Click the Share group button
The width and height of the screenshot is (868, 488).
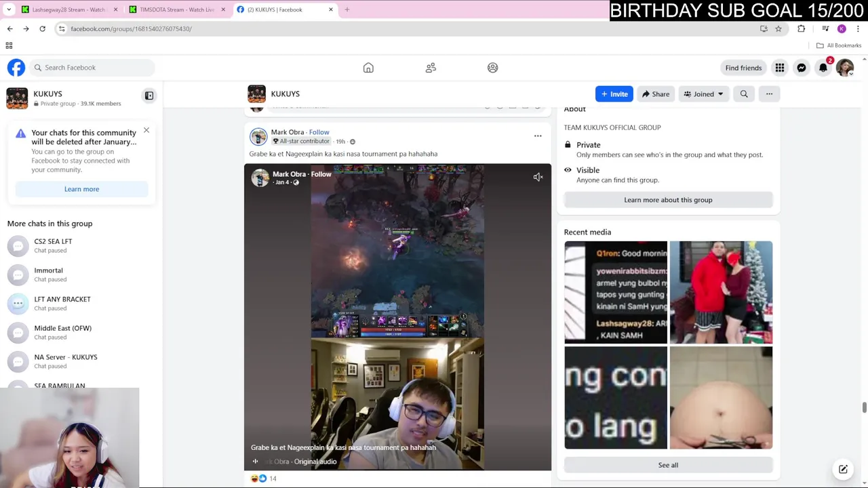(x=656, y=94)
